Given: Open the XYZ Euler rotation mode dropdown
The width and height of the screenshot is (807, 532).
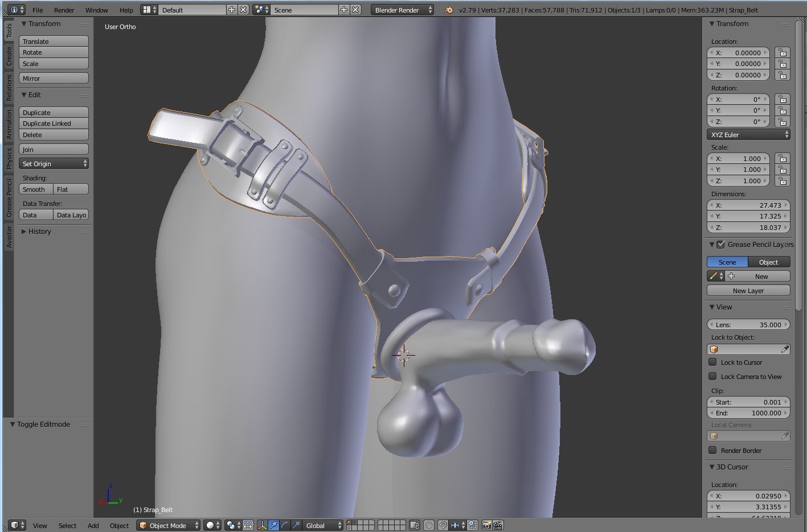Looking at the screenshot, I should pyautogui.click(x=748, y=134).
